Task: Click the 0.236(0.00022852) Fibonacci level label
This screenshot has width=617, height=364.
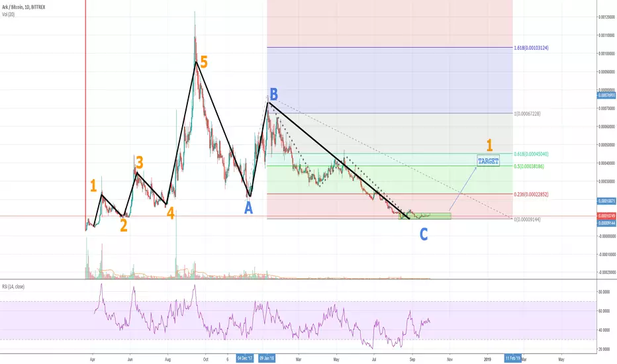Action: coord(531,195)
